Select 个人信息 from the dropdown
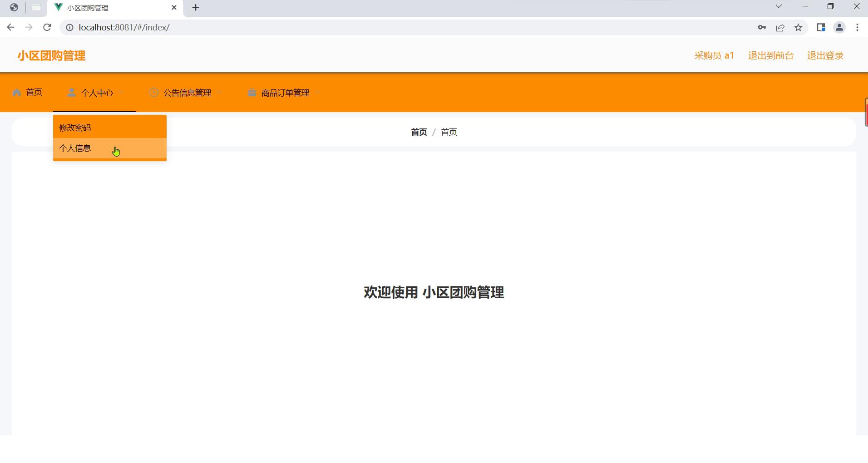868x463 pixels. [x=75, y=148]
